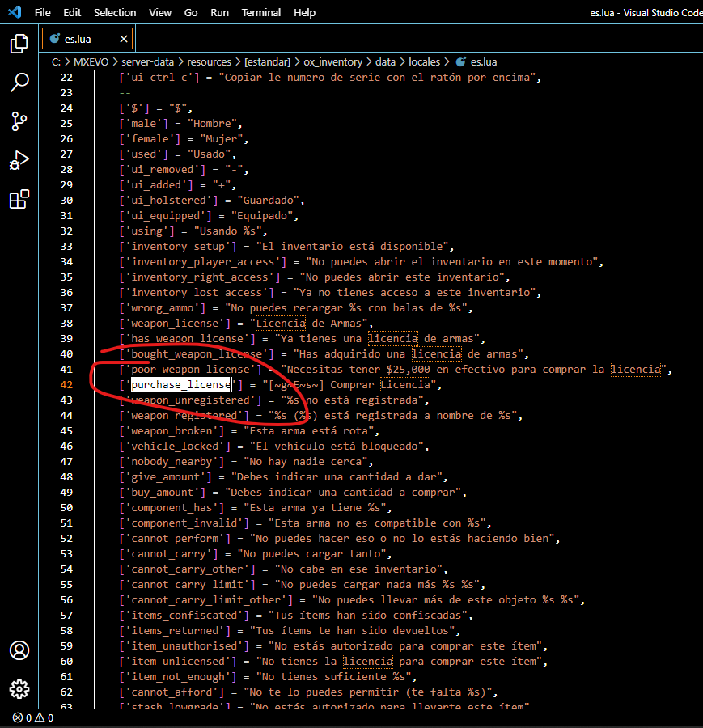
Task: Click the key 'cannot_afford' on line 62
Action: 172,692
